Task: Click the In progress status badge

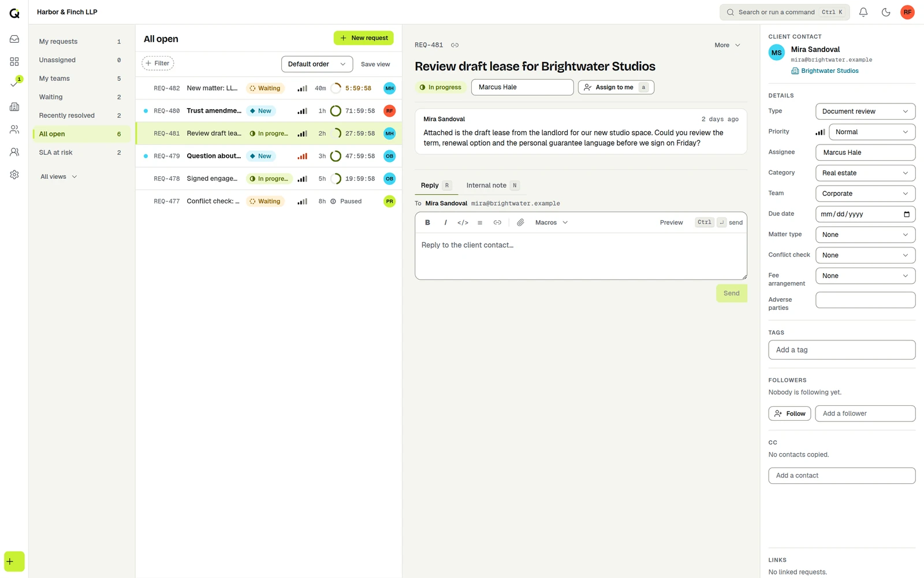Action: tap(441, 87)
